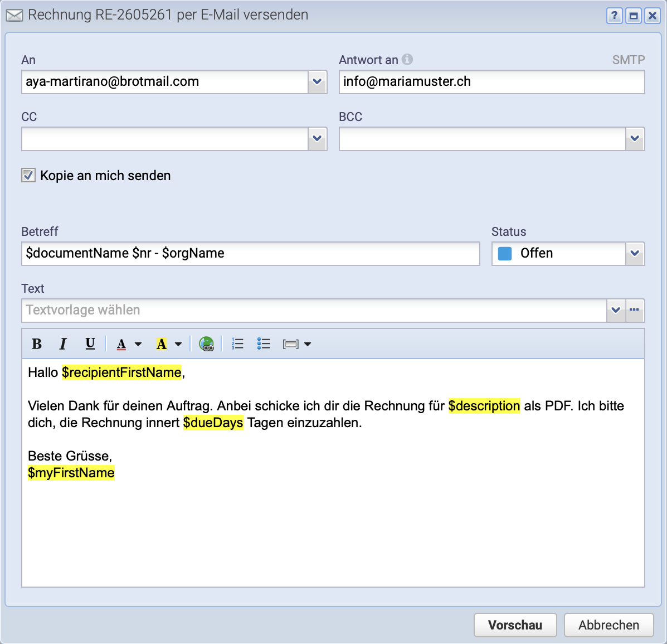667x644 pixels.
Task: Click the info icon beside Antwort an
Action: click(407, 59)
